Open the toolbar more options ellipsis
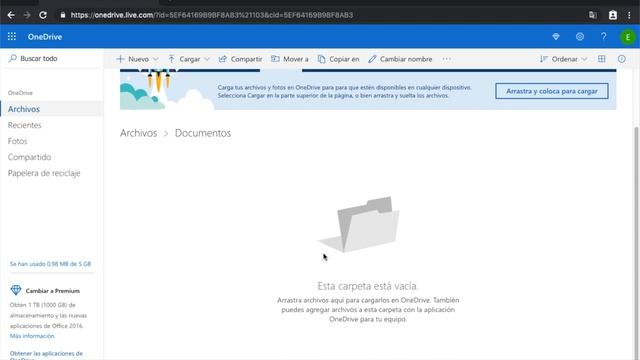The width and height of the screenshot is (640, 360). [447, 59]
